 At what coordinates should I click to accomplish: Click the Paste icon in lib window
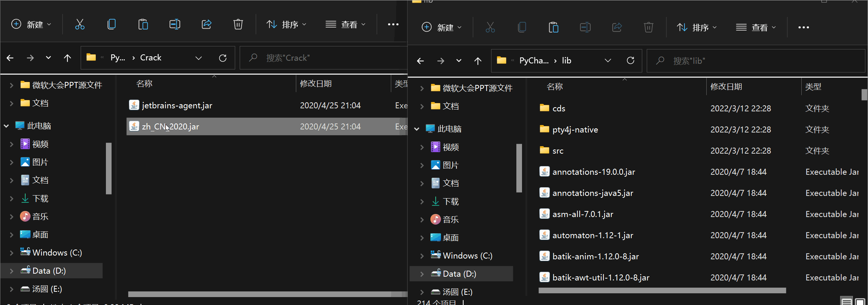coord(554,28)
